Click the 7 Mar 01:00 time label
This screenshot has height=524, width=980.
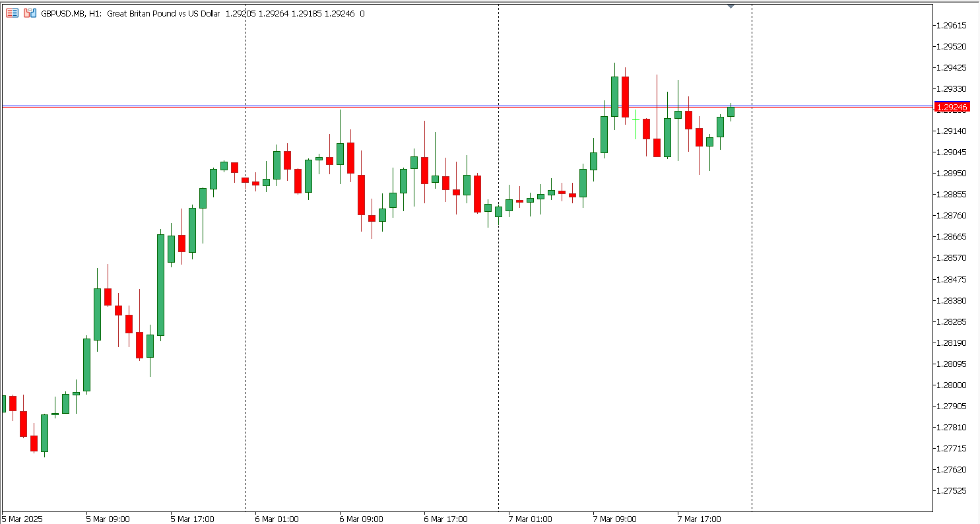click(530, 519)
